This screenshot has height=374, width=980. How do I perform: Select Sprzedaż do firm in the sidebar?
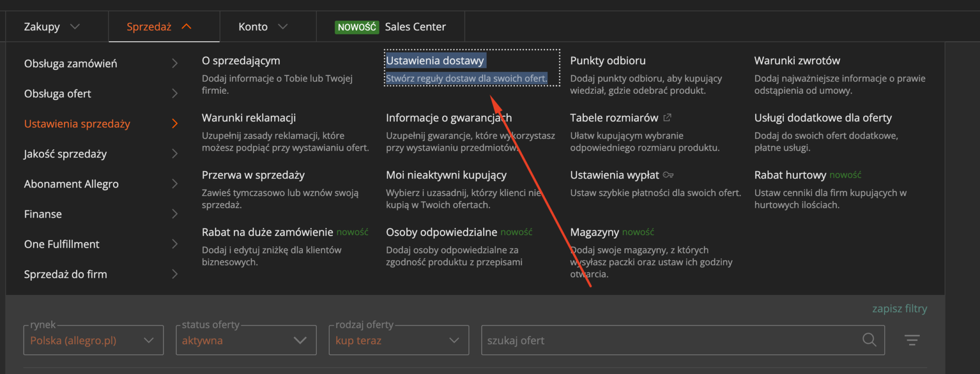click(66, 275)
